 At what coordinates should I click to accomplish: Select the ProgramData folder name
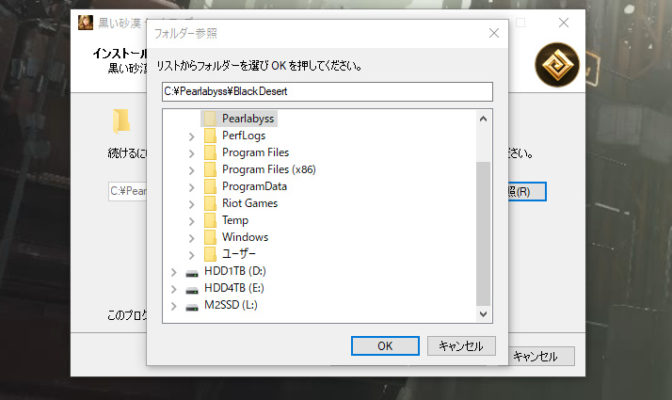pyautogui.click(x=254, y=186)
